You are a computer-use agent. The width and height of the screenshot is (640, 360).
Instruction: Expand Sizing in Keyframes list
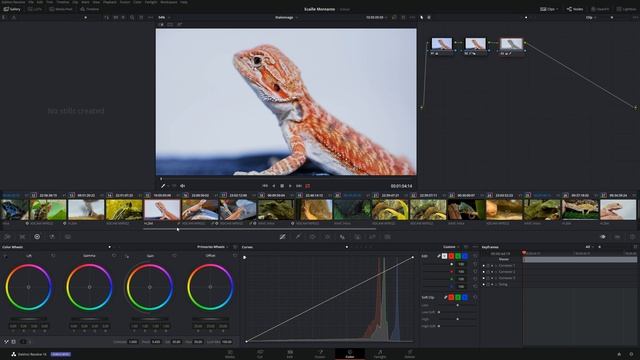(496, 284)
